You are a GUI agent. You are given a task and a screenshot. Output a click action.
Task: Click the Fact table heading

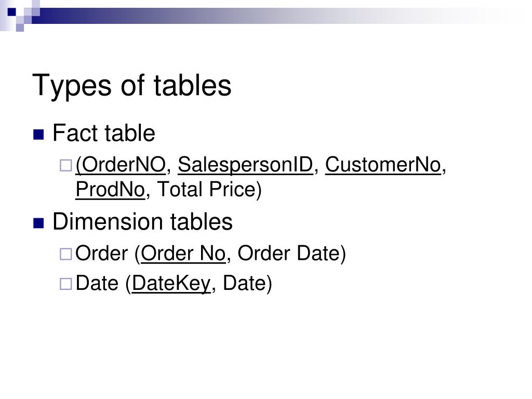click(104, 132)
